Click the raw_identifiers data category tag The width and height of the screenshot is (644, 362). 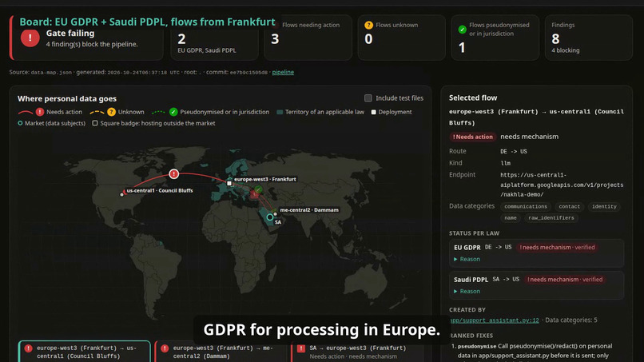click(x=551, y=218)
